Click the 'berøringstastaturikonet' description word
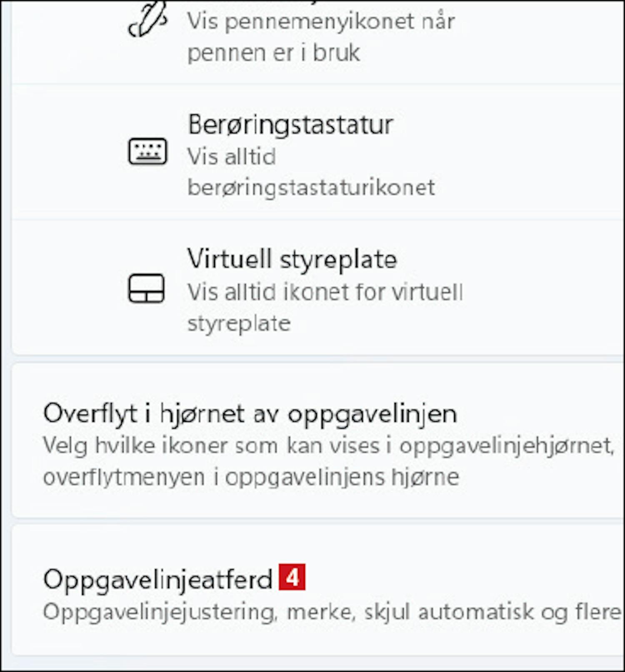The width and height of the screenshot is (625, 672). (x=311, y=188)
